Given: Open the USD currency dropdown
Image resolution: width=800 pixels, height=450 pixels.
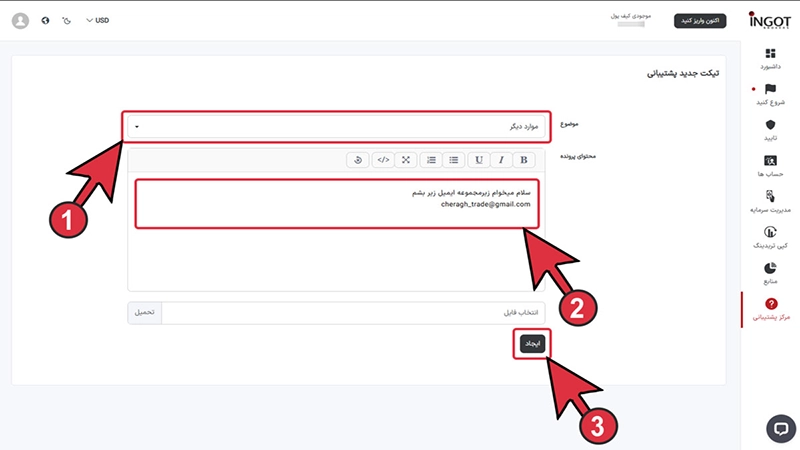Looking at the screenshot, I should (97, 20).
